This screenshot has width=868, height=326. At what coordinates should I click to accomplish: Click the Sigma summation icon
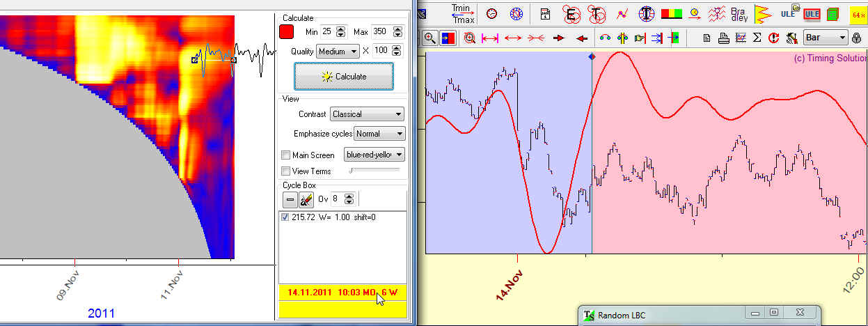point(757,38)
